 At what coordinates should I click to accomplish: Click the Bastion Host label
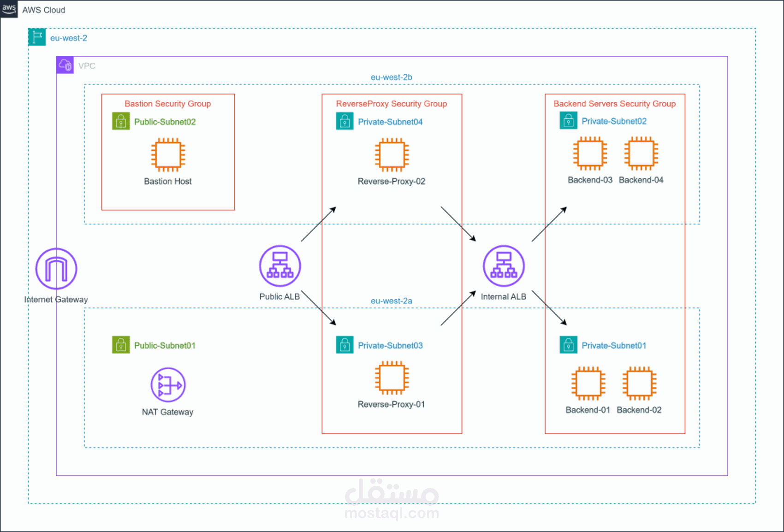tap(168, 181)
